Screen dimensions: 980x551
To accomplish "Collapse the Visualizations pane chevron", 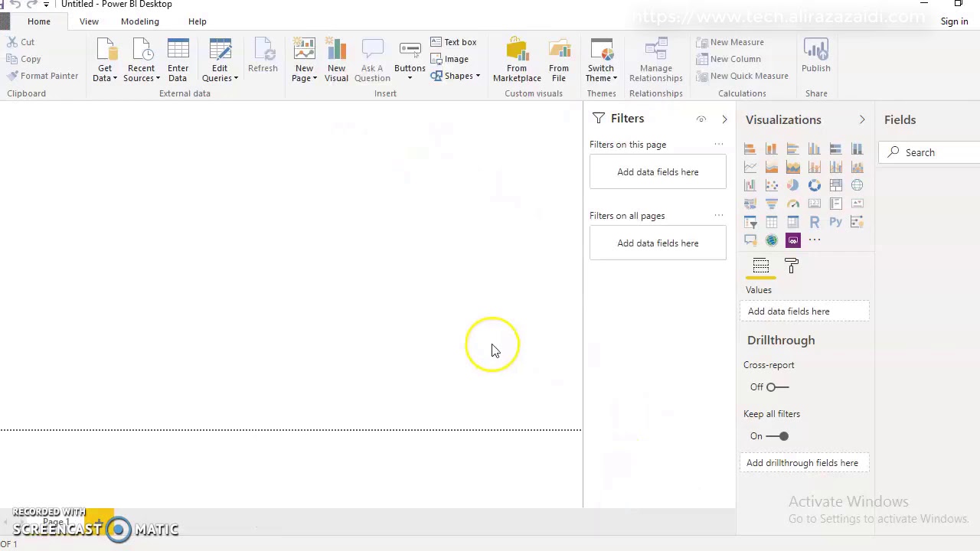I will click(x=862, y=119).
